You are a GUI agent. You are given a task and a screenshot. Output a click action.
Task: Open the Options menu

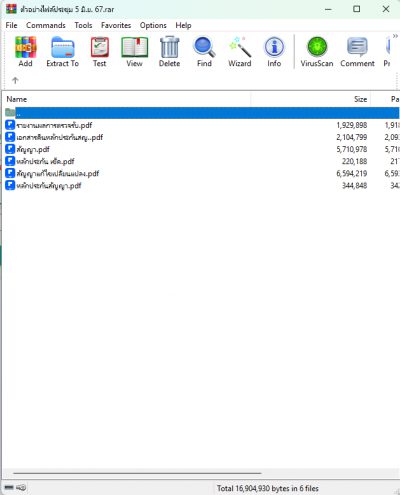pos(153,25)
